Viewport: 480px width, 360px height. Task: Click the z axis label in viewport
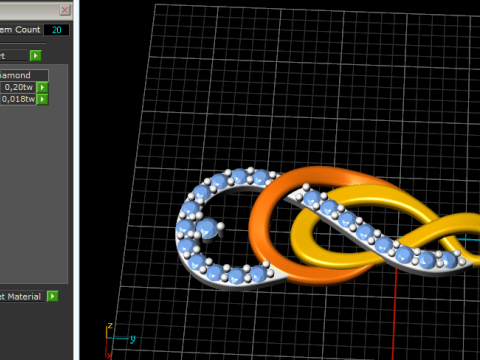[x=110, y=325]
